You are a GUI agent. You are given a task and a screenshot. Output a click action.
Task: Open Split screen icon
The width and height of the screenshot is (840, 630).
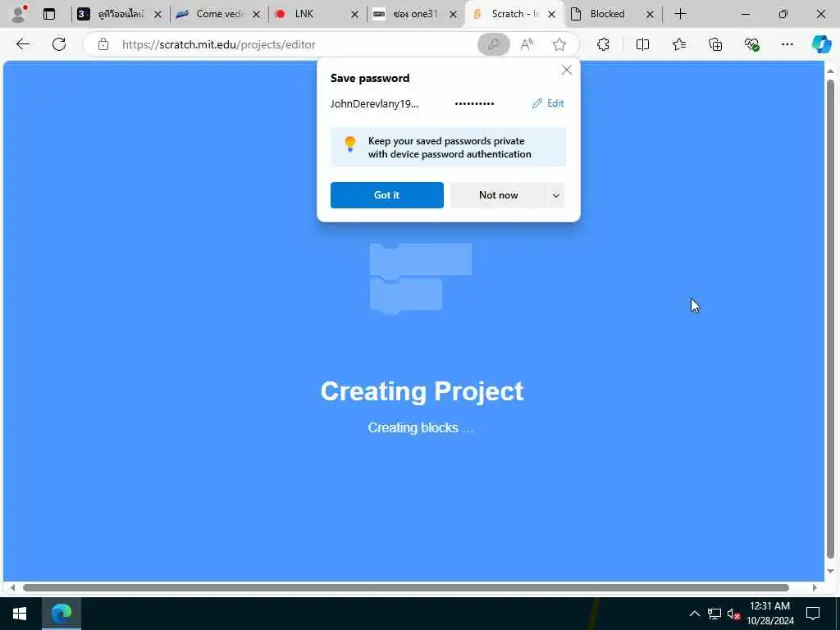pos(642,44)
